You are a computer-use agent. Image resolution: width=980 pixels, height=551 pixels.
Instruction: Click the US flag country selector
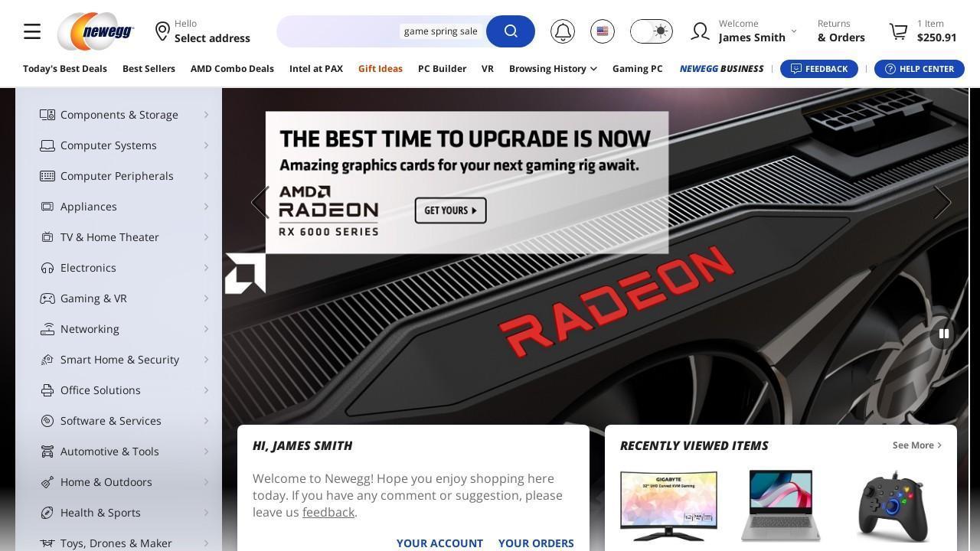[603, 31]
